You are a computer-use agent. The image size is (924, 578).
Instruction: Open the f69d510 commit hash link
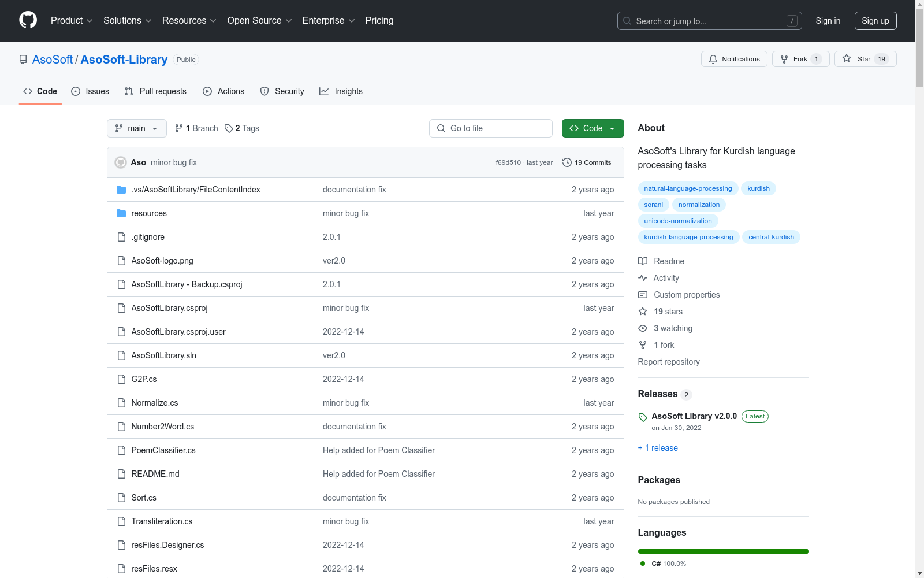pos(508,162)
